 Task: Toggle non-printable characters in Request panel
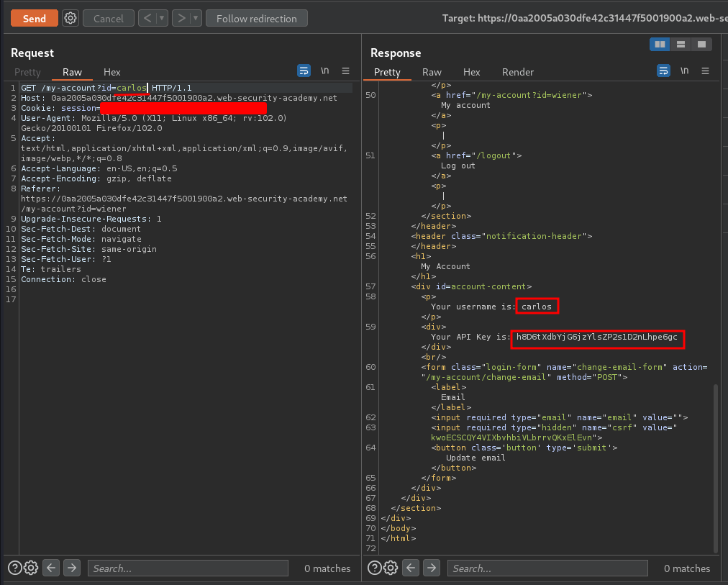tap(325, 71)
